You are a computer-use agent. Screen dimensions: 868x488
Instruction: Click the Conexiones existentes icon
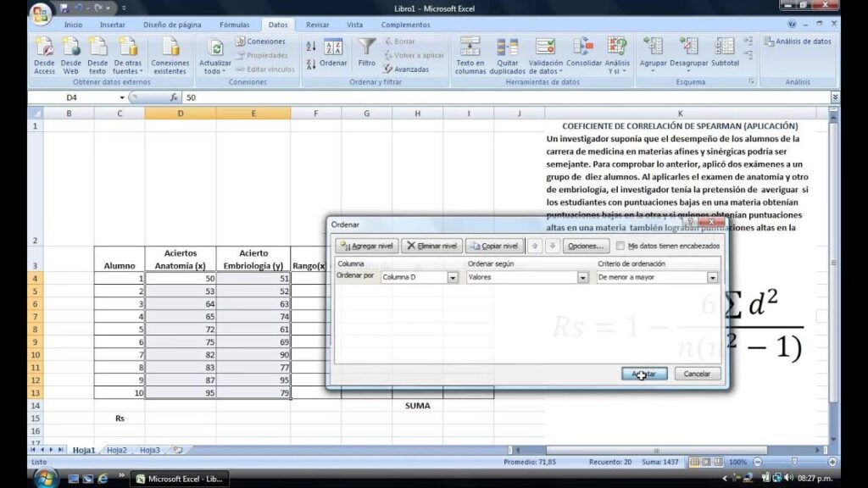click(x=170, y=47)
